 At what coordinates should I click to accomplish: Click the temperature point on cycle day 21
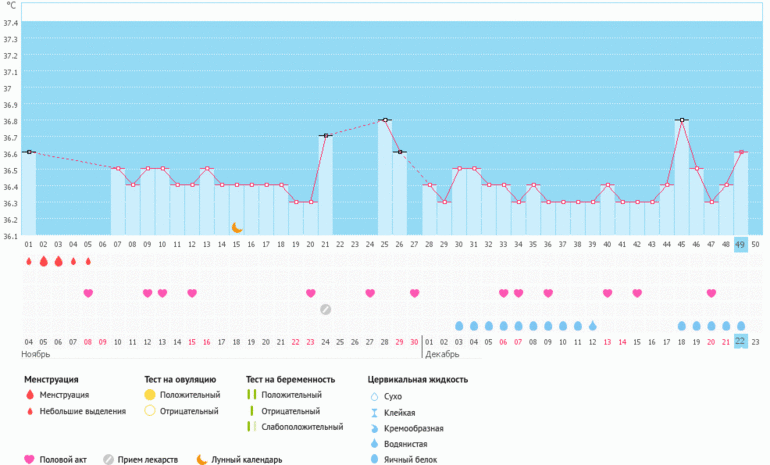(325, 135)
